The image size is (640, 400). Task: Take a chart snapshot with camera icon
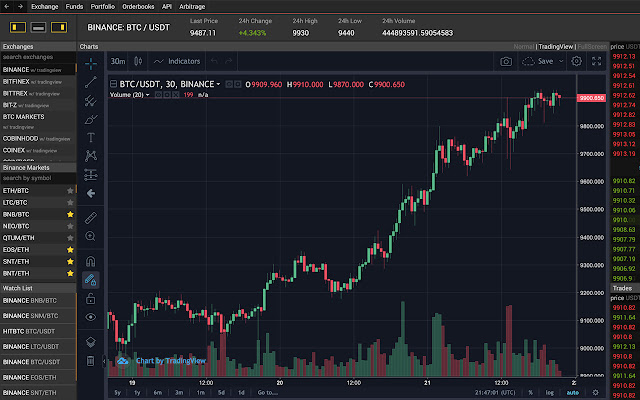click(x=507, y=61)
